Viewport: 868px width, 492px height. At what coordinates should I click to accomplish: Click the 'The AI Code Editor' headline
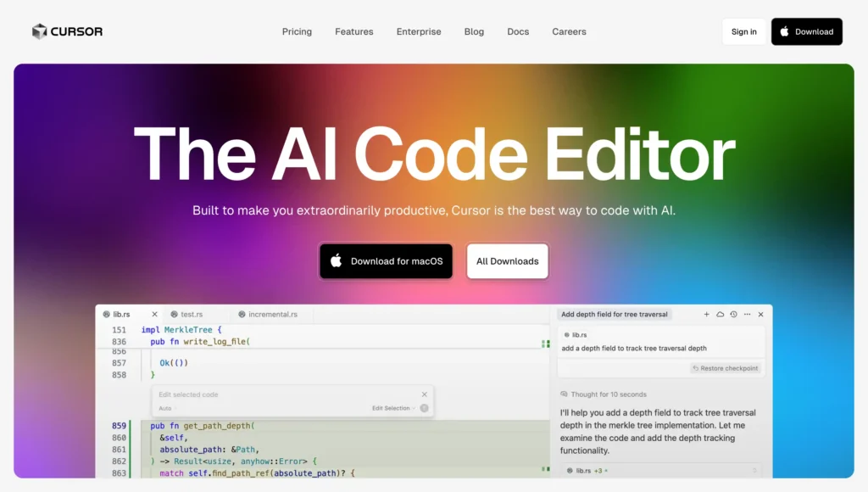tap(434, 154)
